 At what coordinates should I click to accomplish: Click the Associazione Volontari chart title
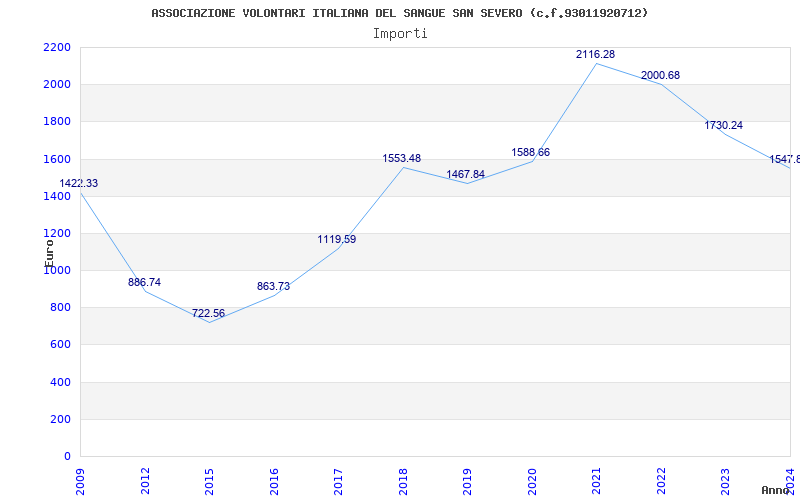[x=399, y=13]
